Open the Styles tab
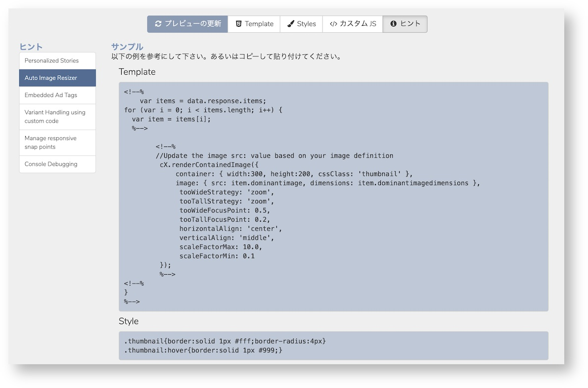The height and width of the screenshot is (388, 588). [x=301, y=24]
